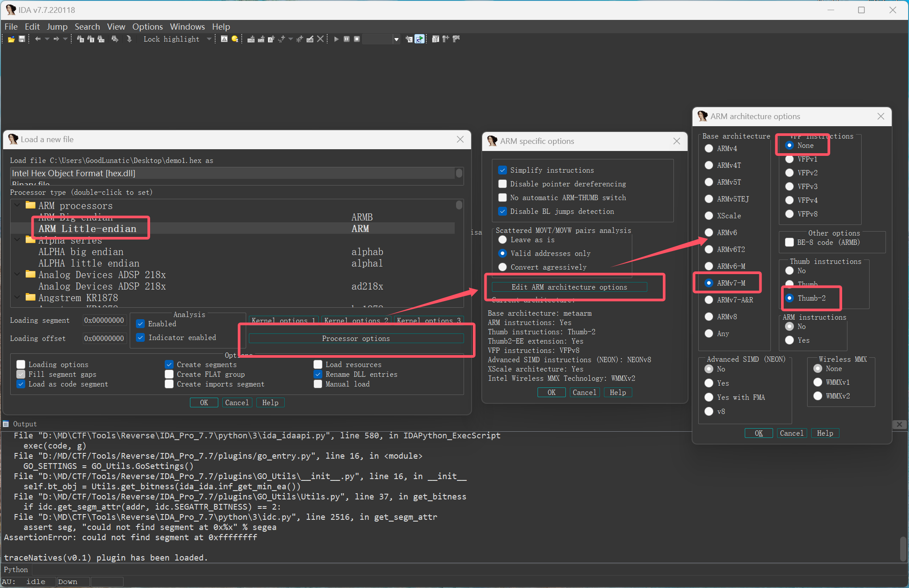The image size is (909, 588).
Task: Open the Search menu
Action: click(87, 27)
